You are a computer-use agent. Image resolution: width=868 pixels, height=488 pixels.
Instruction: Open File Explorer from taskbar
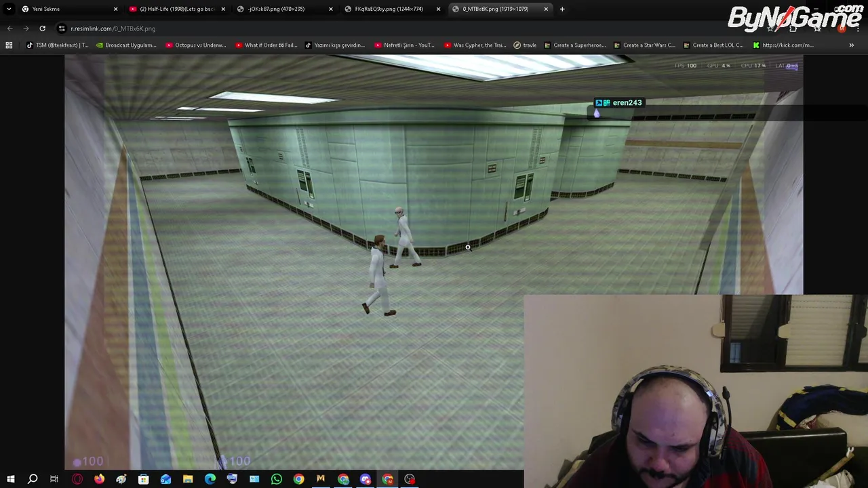coord(188,479)
